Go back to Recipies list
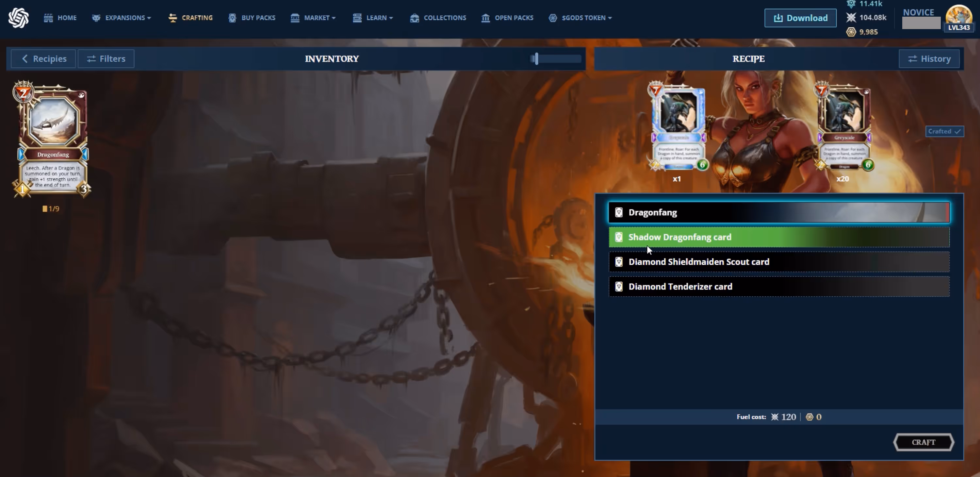This screenshot has width=980, height=477. (43, 58)
